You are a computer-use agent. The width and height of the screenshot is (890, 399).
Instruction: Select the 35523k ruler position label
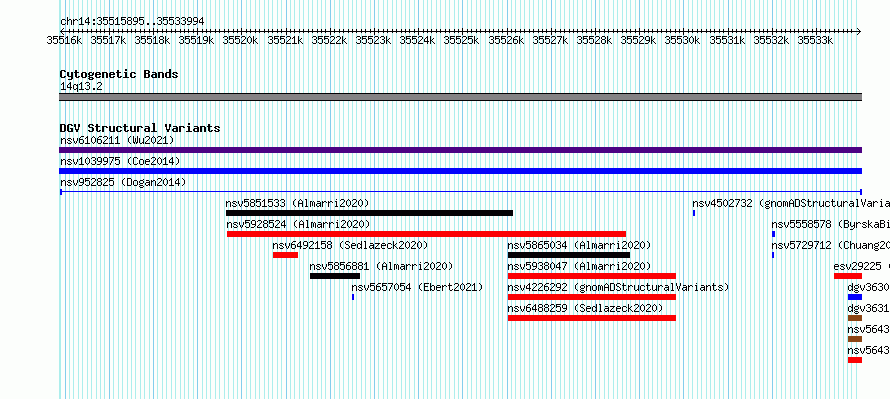click(372, 40)
